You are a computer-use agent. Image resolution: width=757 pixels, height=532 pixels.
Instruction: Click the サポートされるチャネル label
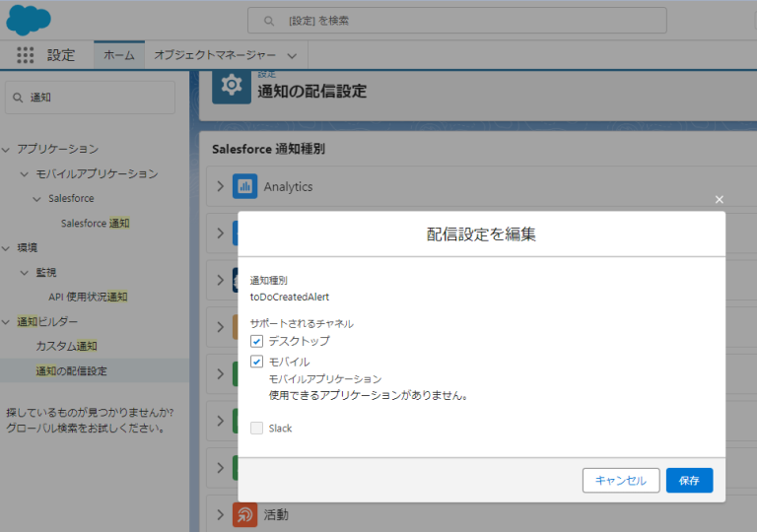(x=302, y=323)
